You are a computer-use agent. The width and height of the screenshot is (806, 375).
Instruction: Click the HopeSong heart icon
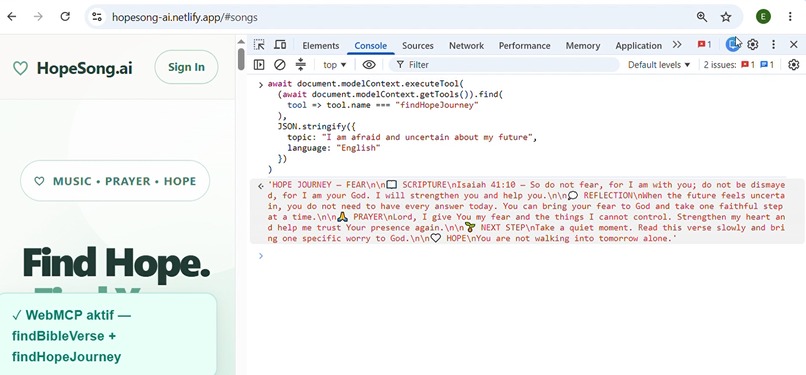20,68
